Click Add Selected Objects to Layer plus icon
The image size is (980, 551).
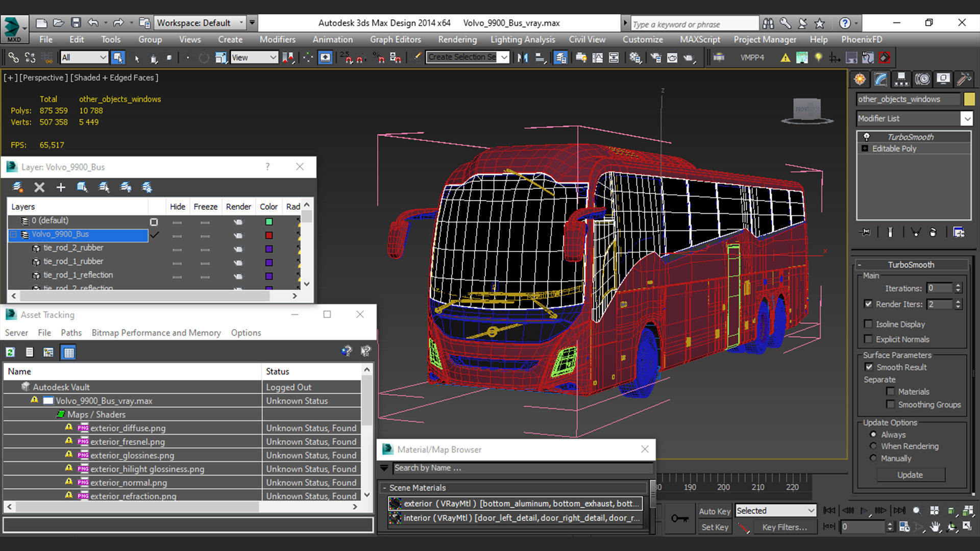tap(61, 187)
